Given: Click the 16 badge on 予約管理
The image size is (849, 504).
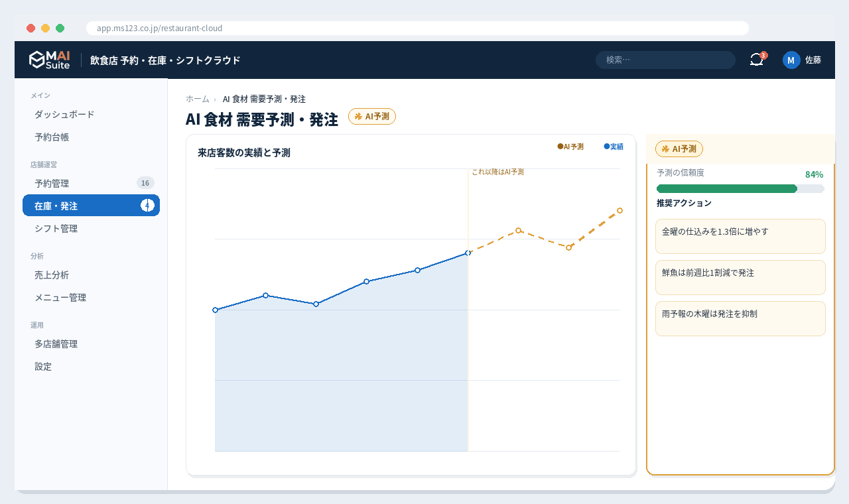Looking at the screenshot, I should [145, 183].
